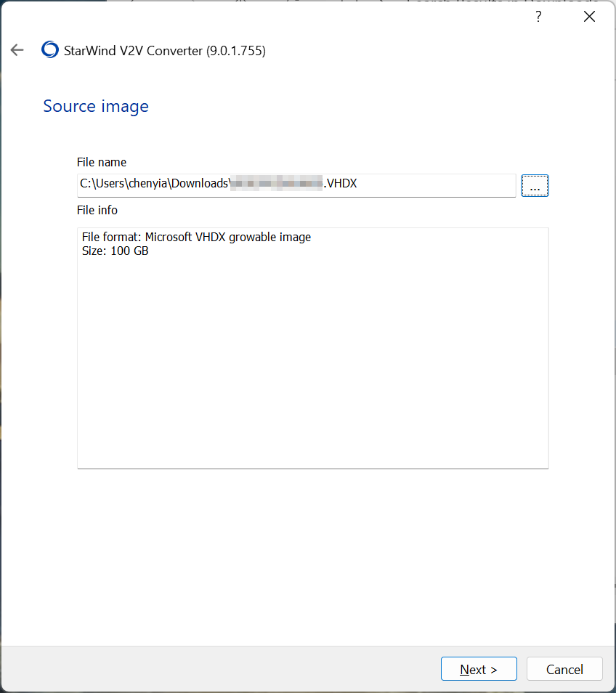
Task: Select the 'File format: Microsoft VHDX growable image' line
Action: click(196, 238)
